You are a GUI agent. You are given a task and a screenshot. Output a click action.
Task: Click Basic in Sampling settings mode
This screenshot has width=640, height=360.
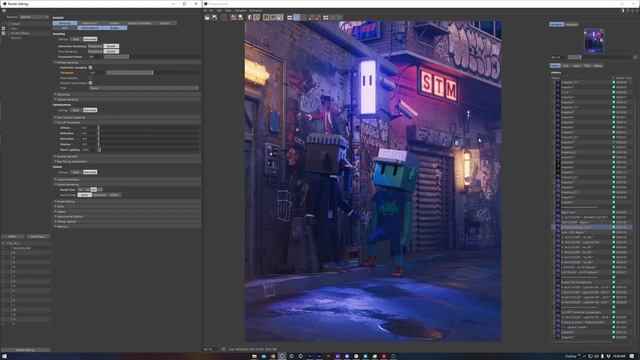point(76,39)
